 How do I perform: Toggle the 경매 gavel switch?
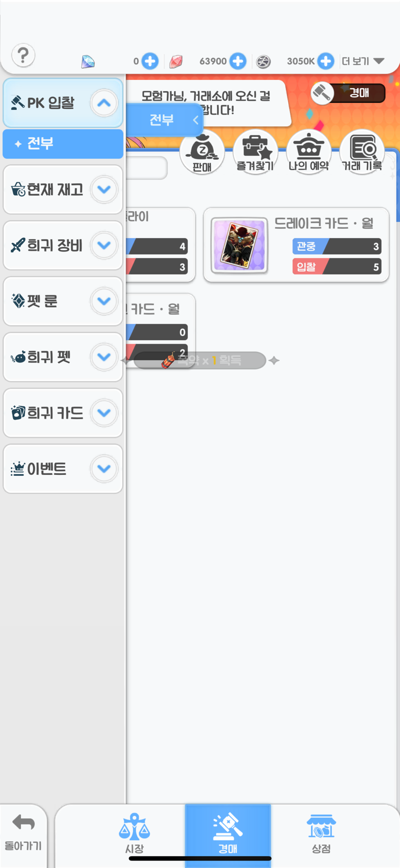coord(348,93)
